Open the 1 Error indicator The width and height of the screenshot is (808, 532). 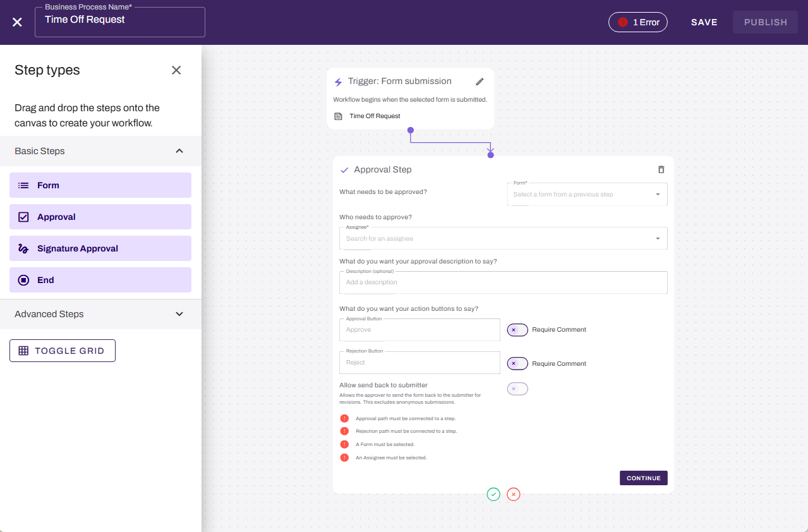[638, 22]
